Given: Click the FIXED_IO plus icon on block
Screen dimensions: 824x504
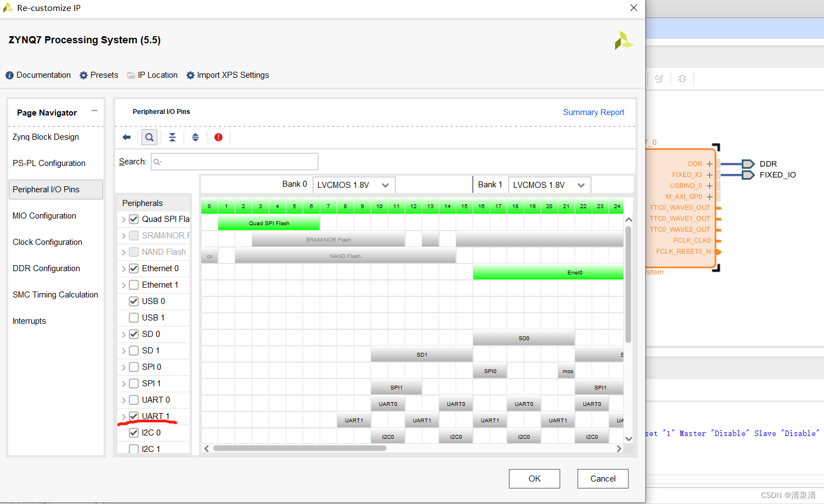Looking at the screenshot, I should point(709,175).
